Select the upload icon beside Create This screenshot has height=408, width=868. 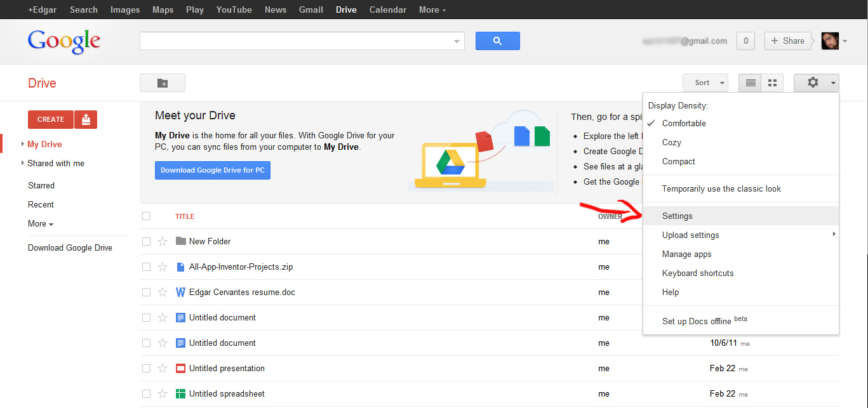click(86, 119)
